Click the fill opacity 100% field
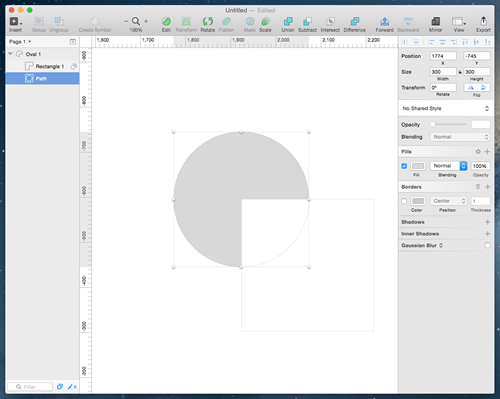The width and height of the screenshot is (500, 399). click(x=480, y=166)
